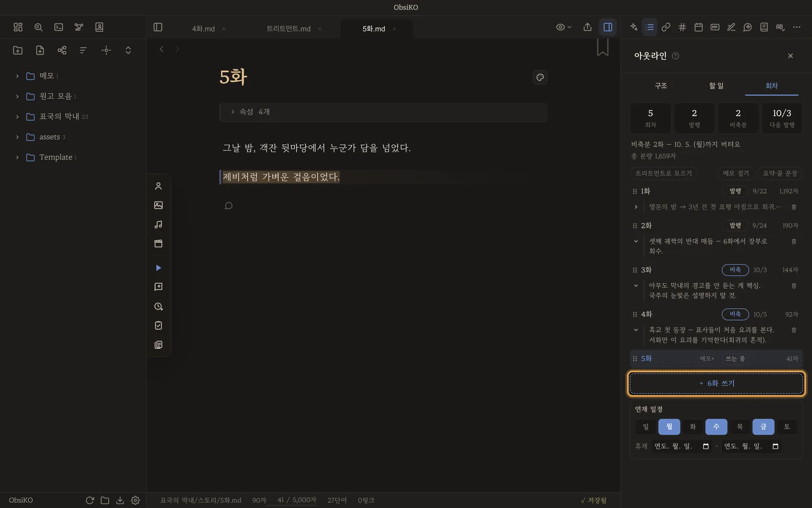Open the music note icon in editor rail
812x508 pixels.
(x=158, y=225)
